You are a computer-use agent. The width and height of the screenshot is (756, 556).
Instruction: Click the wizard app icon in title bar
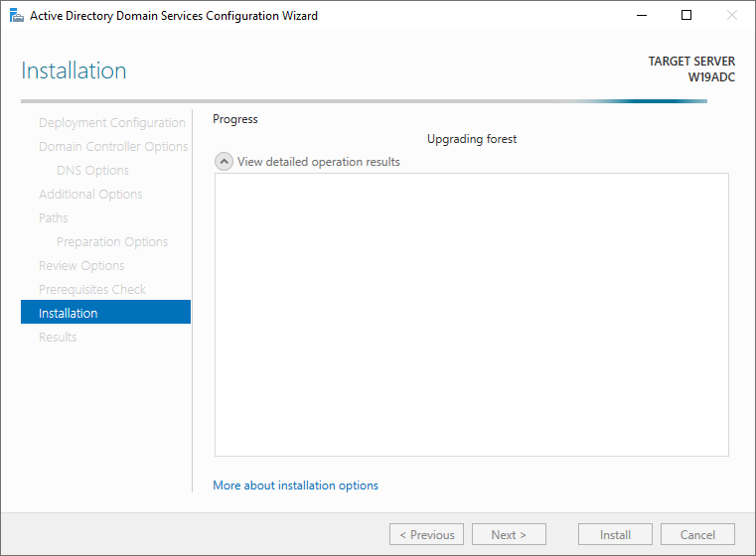(17, 16)
